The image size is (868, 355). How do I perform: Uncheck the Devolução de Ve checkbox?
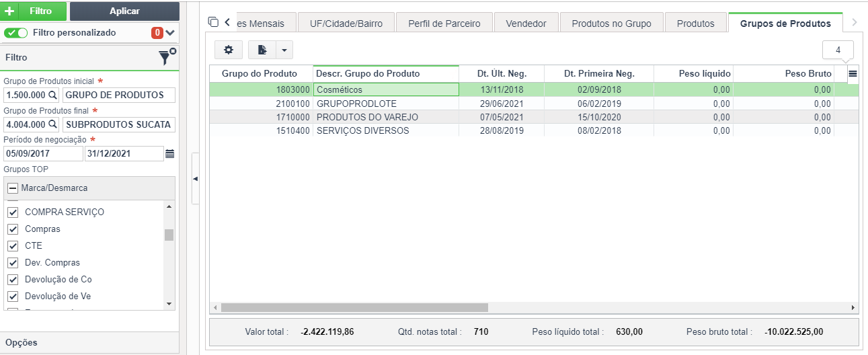[13, 297]
